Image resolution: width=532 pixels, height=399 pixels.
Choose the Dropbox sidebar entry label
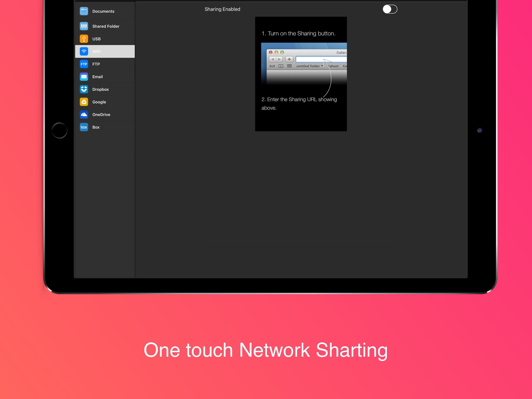tap(100, 89)
